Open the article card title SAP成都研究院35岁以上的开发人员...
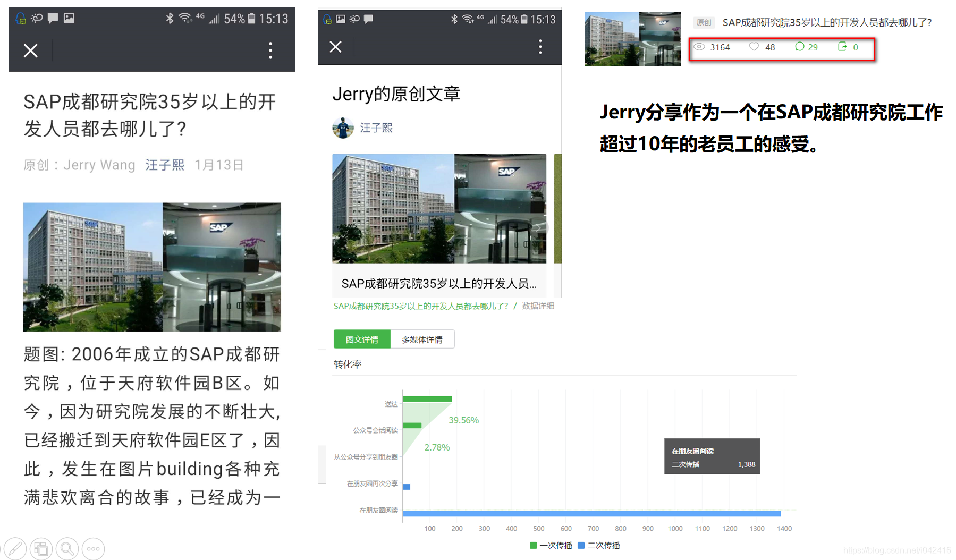The width and height of the screenshot is (956, 560). [x=439, y=284]
